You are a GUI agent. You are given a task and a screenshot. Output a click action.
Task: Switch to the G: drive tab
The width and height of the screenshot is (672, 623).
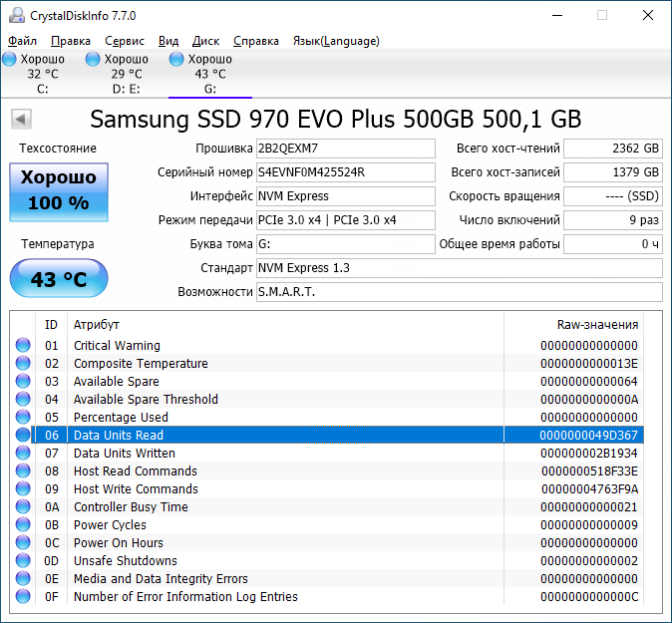point(209,74)
